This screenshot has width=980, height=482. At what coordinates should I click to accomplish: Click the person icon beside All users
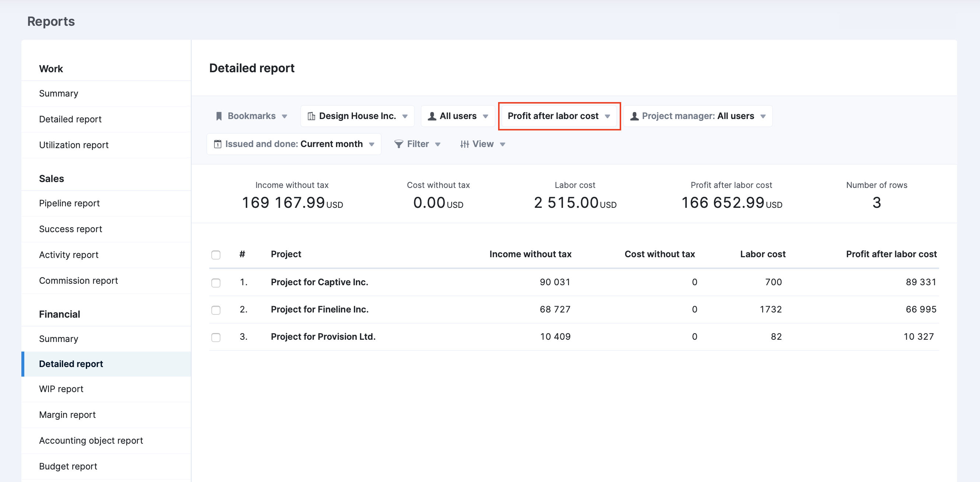coord(432,116)
